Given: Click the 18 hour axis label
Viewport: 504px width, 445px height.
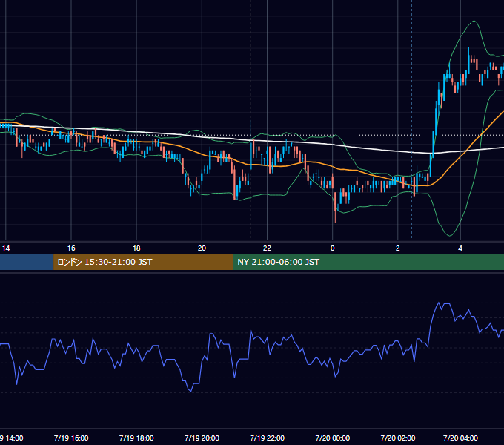Looking at the screenshot, I should (x=136, y=248).
